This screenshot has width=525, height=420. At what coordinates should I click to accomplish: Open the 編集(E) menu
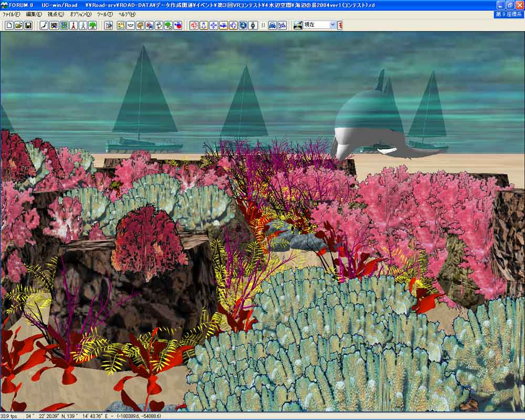coord(34,14)
